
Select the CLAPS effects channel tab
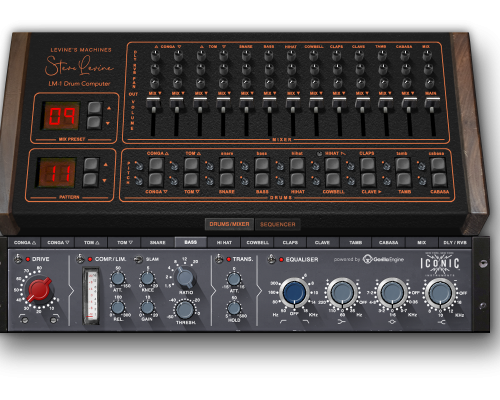(290, 242)
